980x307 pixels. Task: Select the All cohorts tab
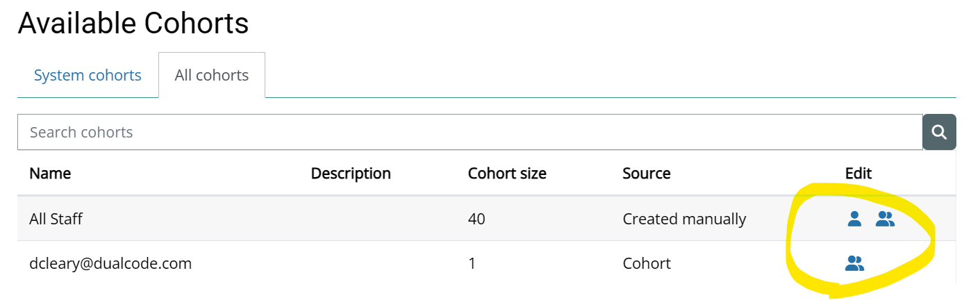pyautogui.click(x=211, y=75)
